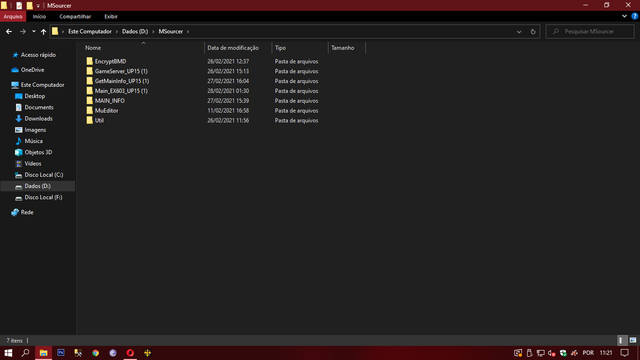The image size is (640, 360).
Task: Switch to details view in the status bar
Action: click(621, 340)
